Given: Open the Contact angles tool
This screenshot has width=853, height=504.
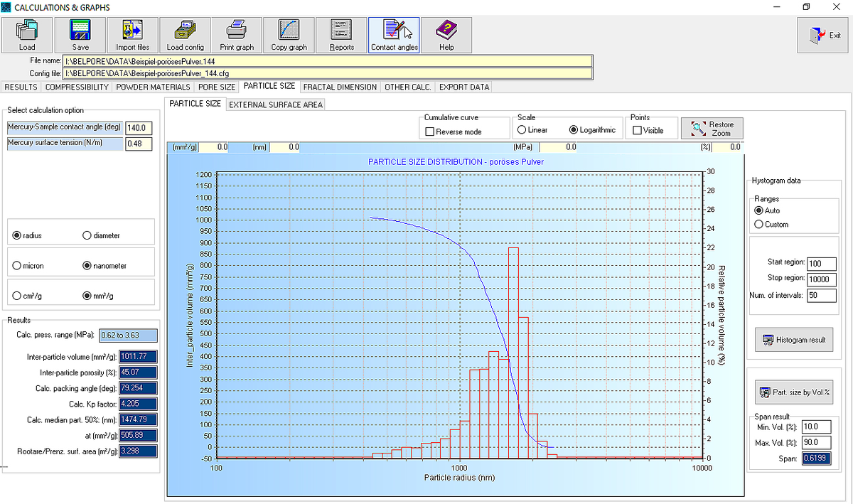Looking at the screenshot, I should click(x=395, y=35).
